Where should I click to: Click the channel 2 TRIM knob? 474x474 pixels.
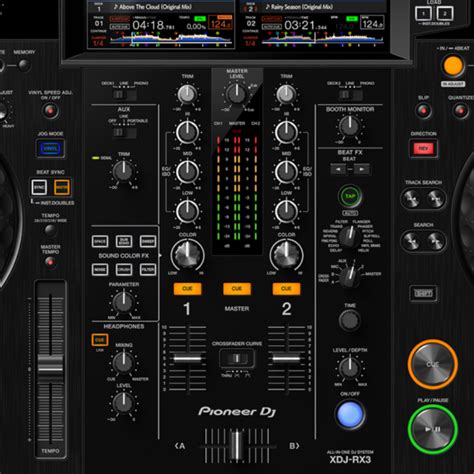tap(286, 94)
